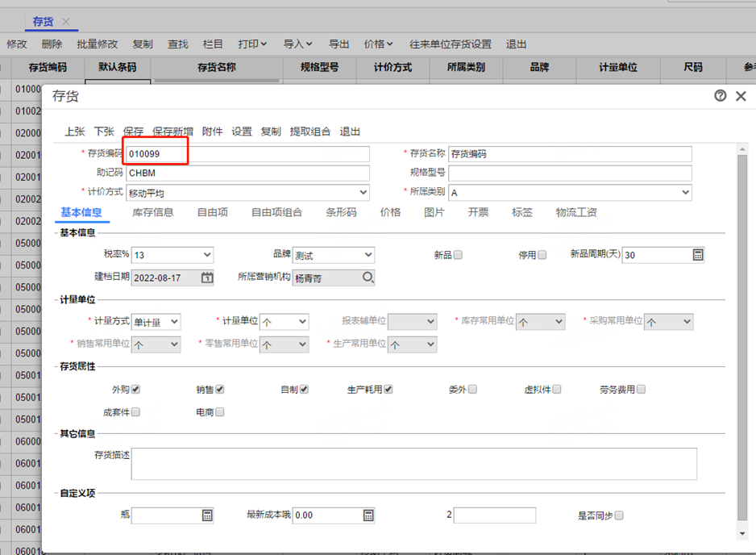Open calculator for 新品周期(天) field
756x555 pixels.
(698, 255)
